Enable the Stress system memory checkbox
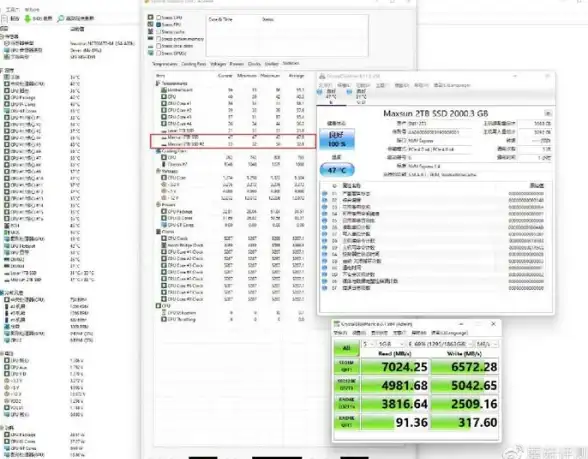The image size is (588, 459). (x=159, y=39)
